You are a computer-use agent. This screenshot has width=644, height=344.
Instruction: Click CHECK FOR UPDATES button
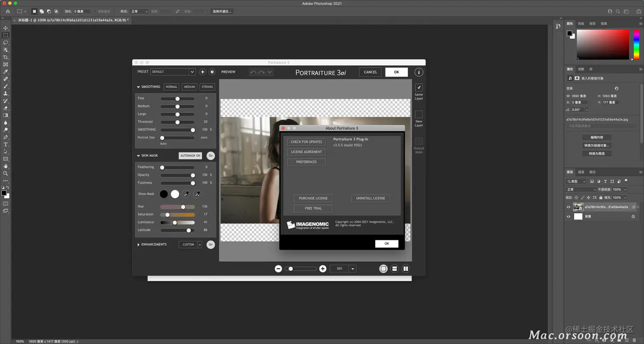[x=306, y=142]
